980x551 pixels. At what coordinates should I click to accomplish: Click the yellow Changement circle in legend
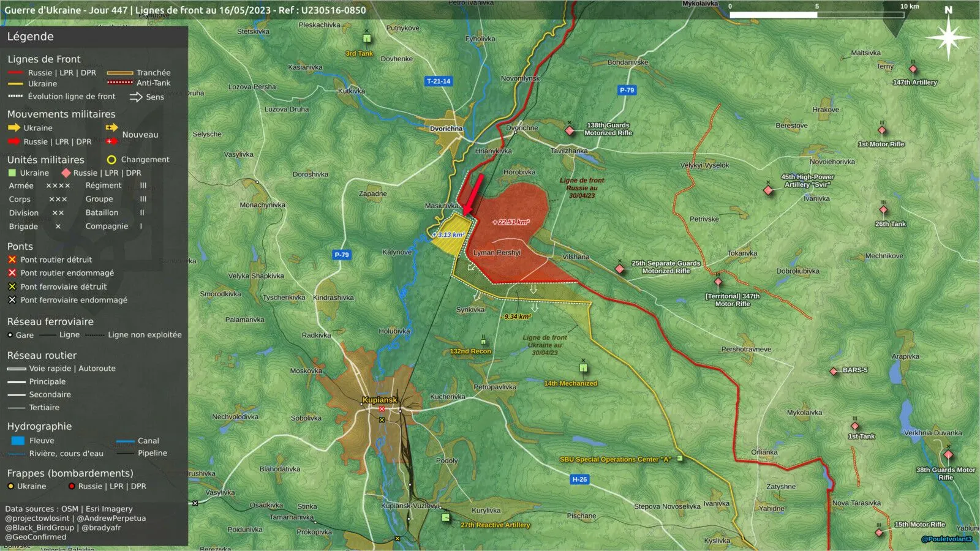pos(111,160)
